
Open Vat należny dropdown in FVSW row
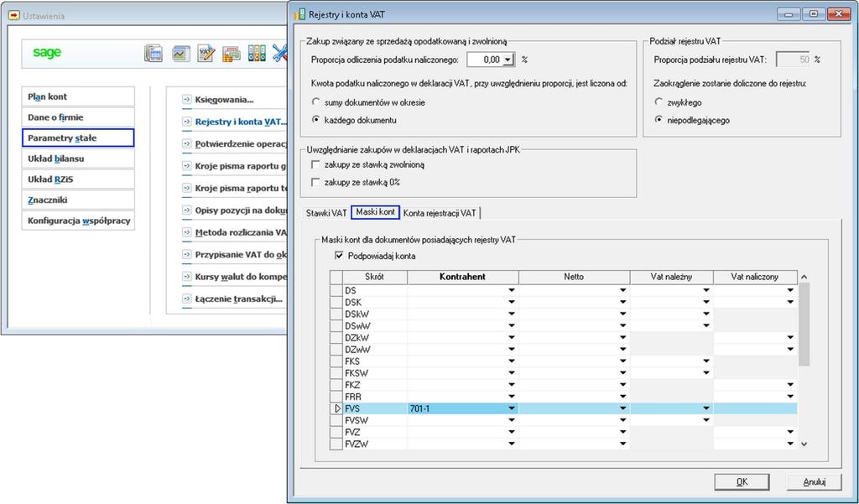coord(706,420)
